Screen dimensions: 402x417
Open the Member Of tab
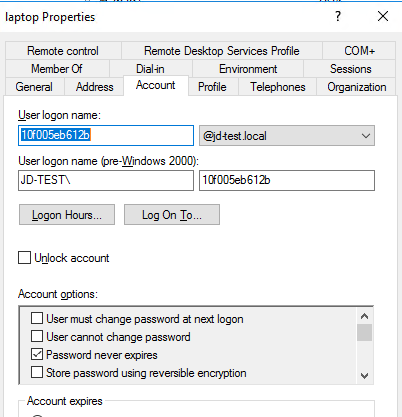(x=57, y=69)
